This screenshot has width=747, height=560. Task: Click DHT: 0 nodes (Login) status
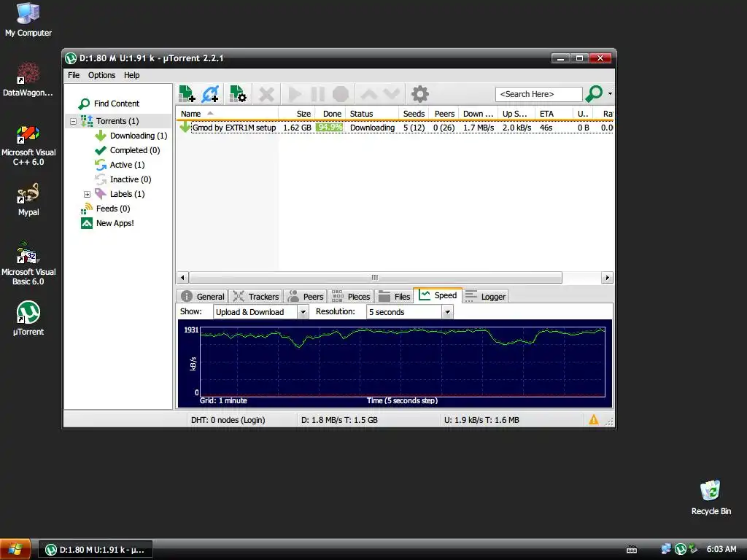pyautogui.click(x=228, y=420)
